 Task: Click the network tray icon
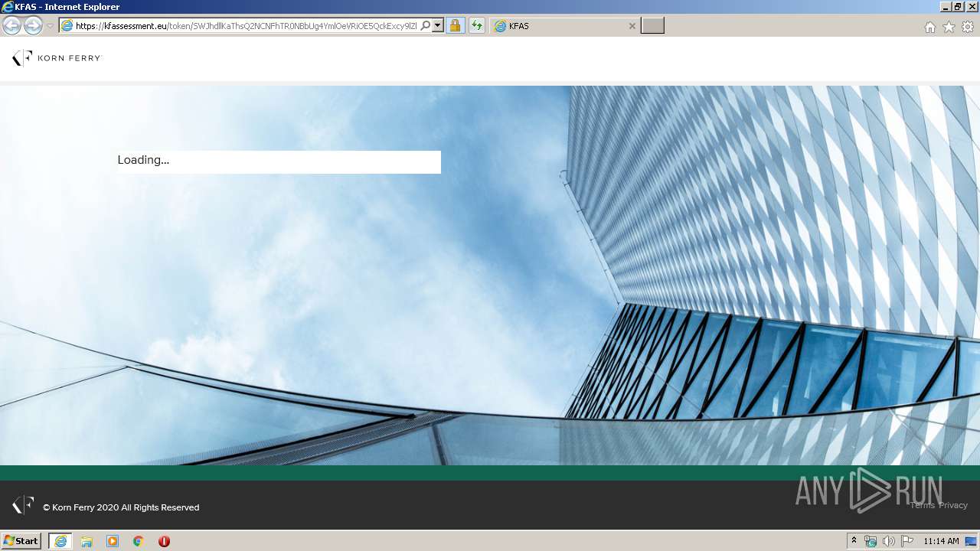871,541
